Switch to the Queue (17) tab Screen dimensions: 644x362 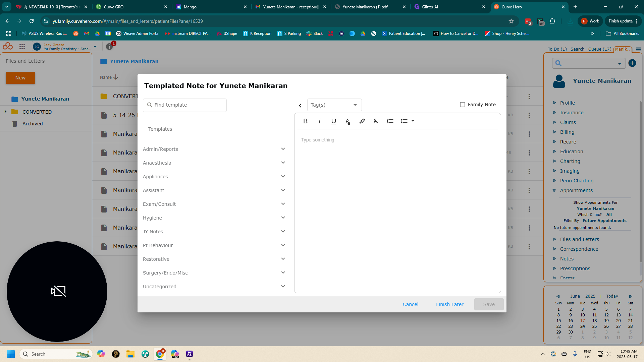(600, 49)
